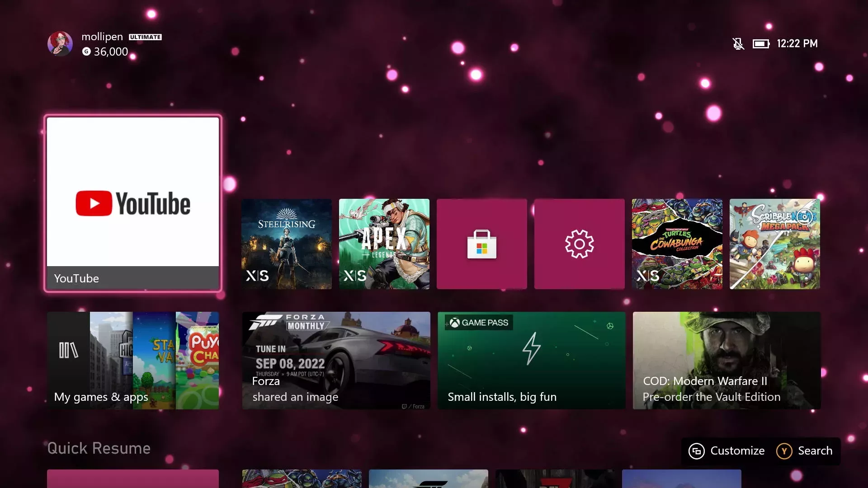The width and height of the screenshot is (868, 488).
Task: Open Scribblenauts Mega Pack tile
Action: coord(774,244)
